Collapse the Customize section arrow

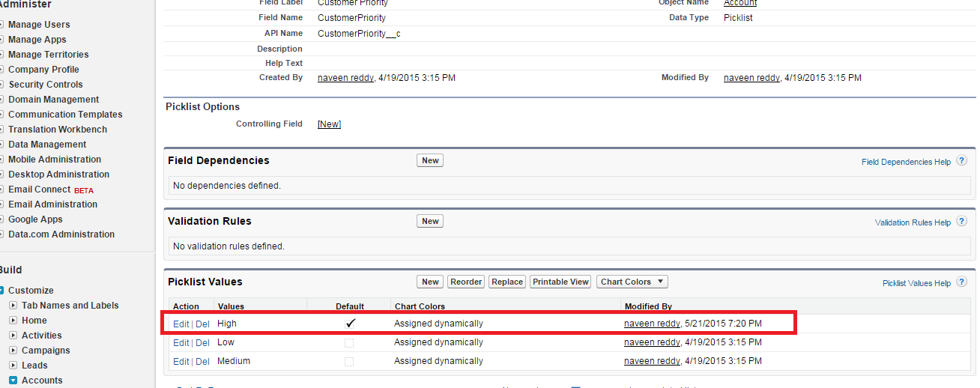tap(1, 291)
